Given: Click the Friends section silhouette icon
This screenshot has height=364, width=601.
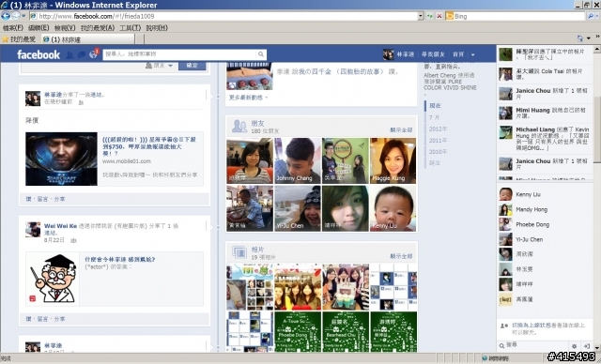Looking at the screenshot, I should (239, 127).
